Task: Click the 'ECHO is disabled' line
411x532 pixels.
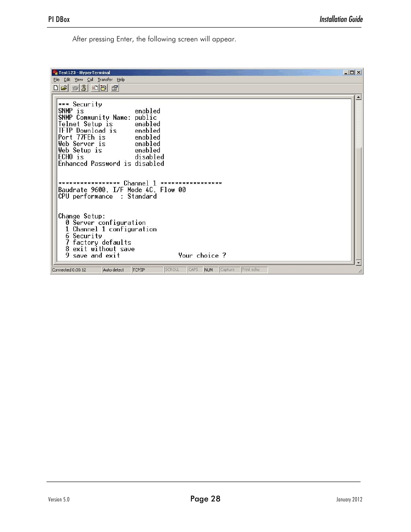Action: point(111,157)
